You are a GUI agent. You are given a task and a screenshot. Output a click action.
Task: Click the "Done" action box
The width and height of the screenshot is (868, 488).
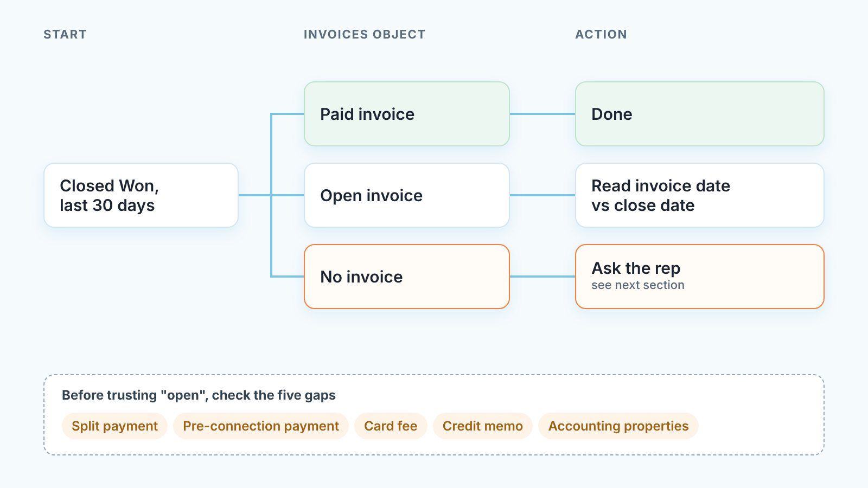(x=700, y=114)
